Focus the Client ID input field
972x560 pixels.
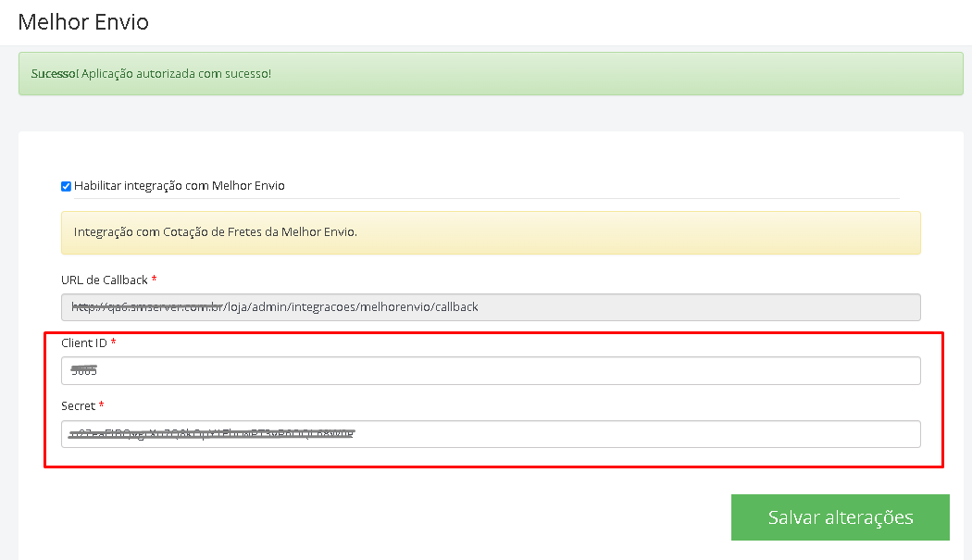[491, 371]
